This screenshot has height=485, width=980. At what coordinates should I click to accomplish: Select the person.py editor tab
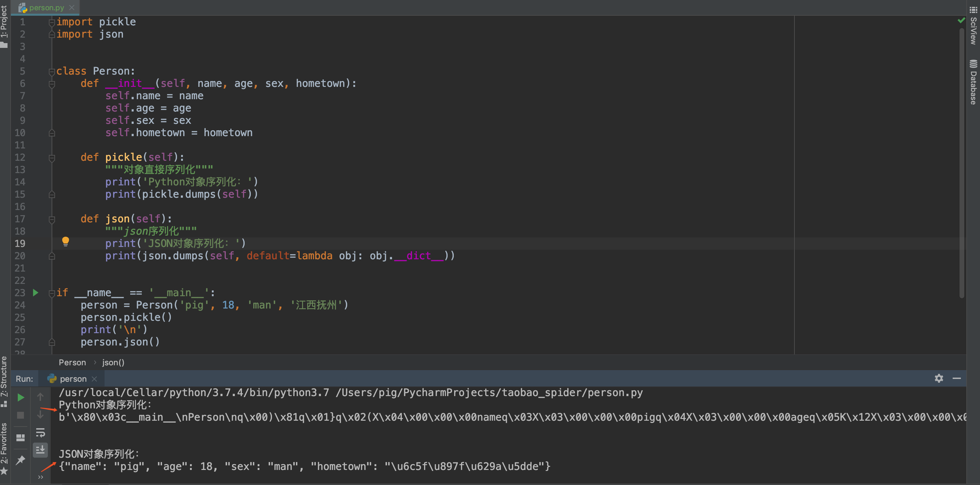point(46,8)
